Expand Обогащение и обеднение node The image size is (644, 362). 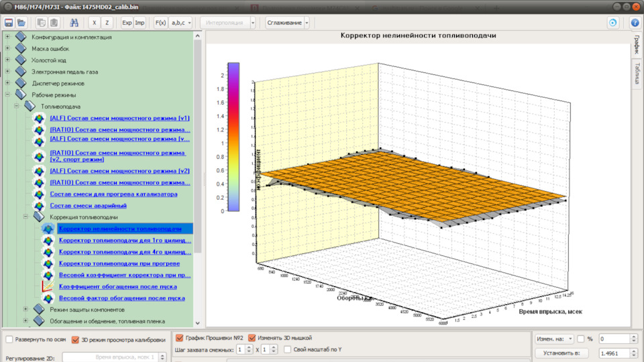25,320
